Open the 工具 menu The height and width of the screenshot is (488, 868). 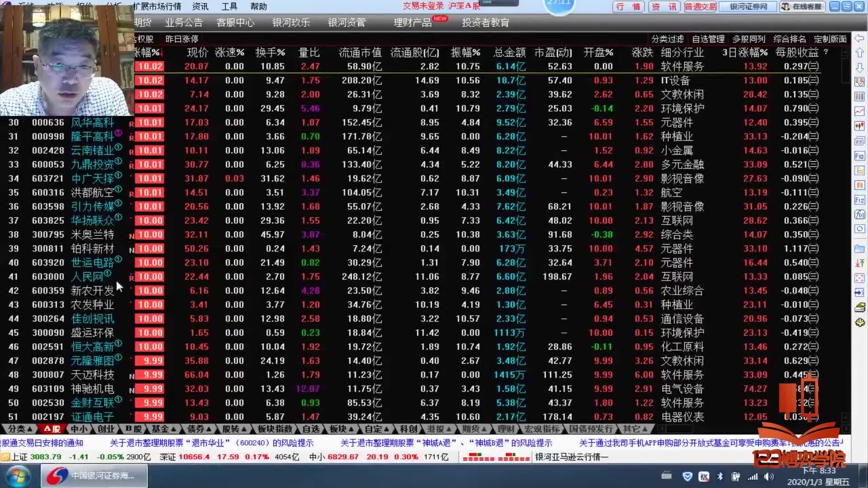229,6
